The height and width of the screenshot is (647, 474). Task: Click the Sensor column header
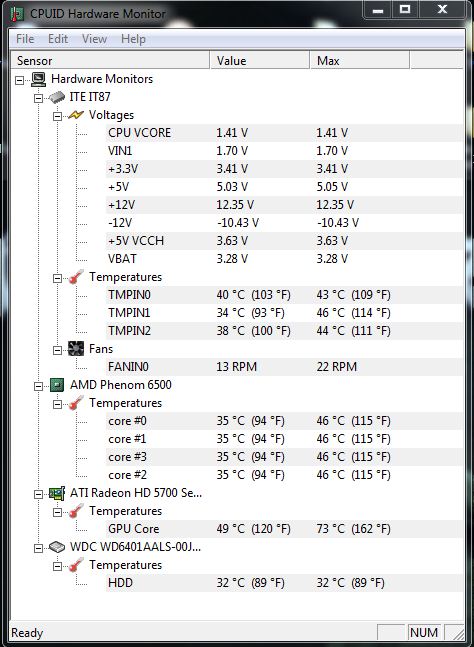111,61
